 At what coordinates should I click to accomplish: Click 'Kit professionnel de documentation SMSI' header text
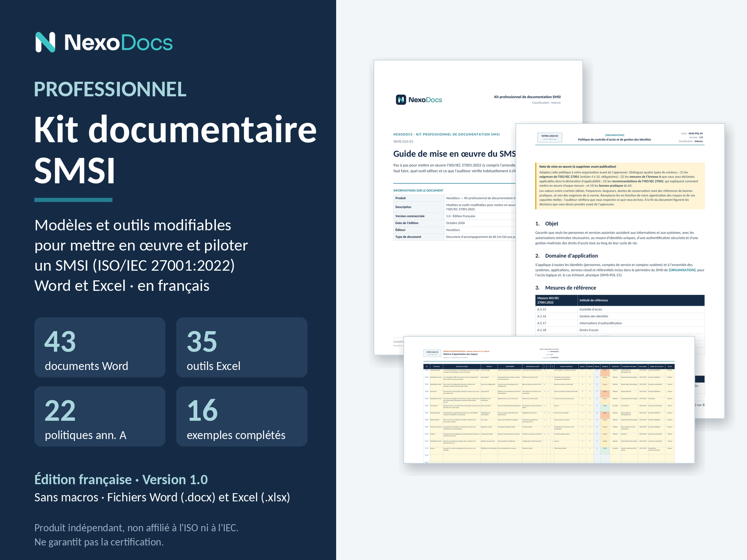[527, 97]
